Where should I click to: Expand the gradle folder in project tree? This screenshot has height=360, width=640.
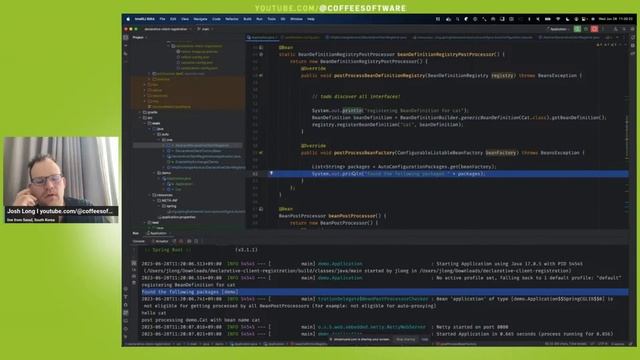pos(140,112)
